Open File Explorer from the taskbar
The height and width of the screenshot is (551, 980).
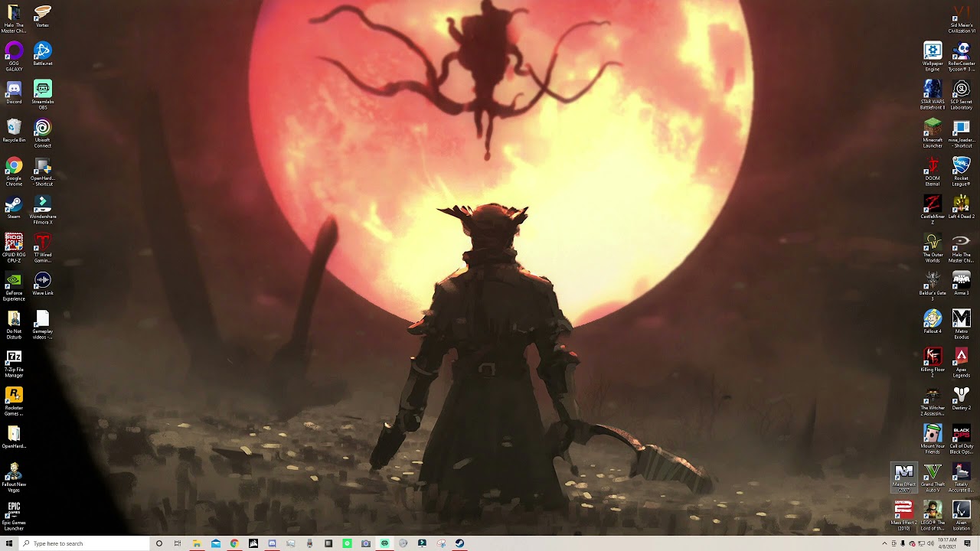(x=197, y=543)
